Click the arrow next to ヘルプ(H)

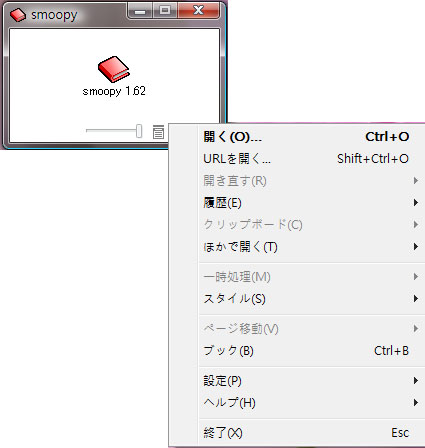click(416, 403)
